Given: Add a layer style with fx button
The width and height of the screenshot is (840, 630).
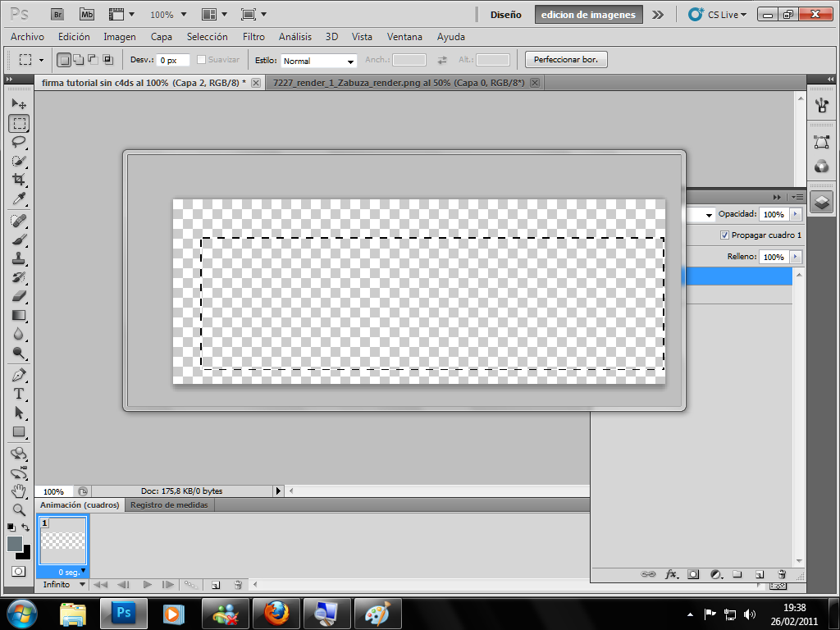Looking at the screenshot, I should pyautogui.click(x=671, y=574).
